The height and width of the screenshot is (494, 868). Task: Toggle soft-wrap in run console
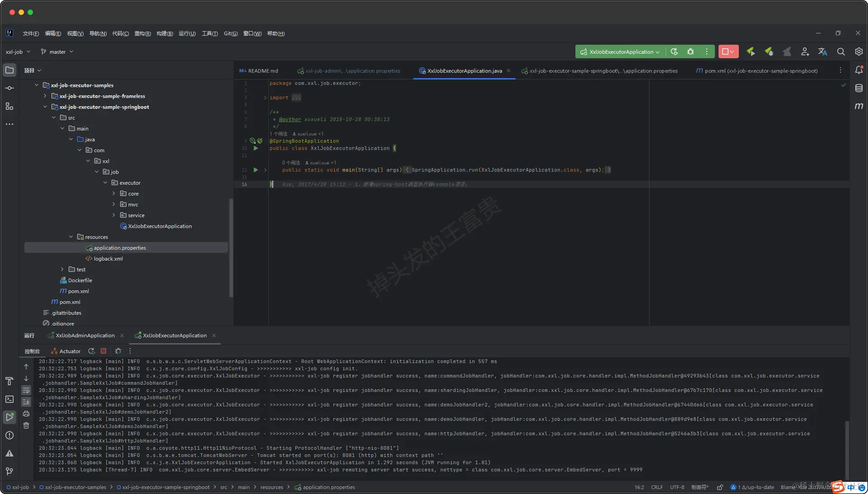pyautogui.click(x=26, y=390)
